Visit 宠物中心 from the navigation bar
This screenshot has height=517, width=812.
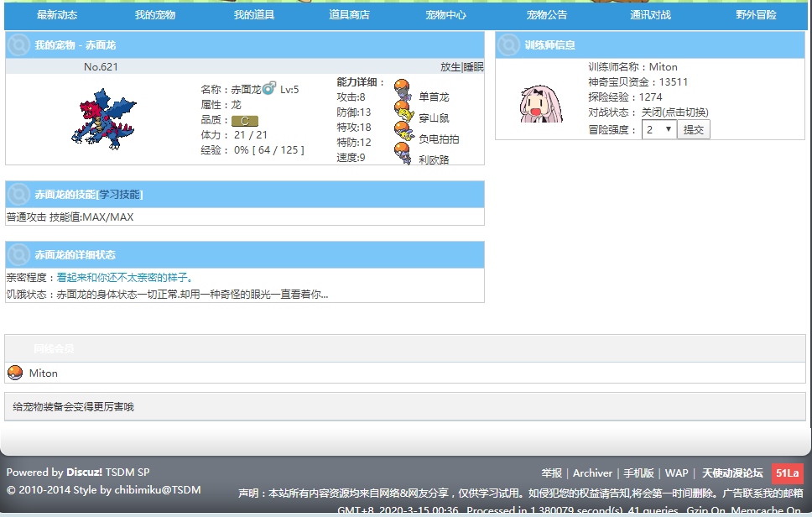(445, 15)
